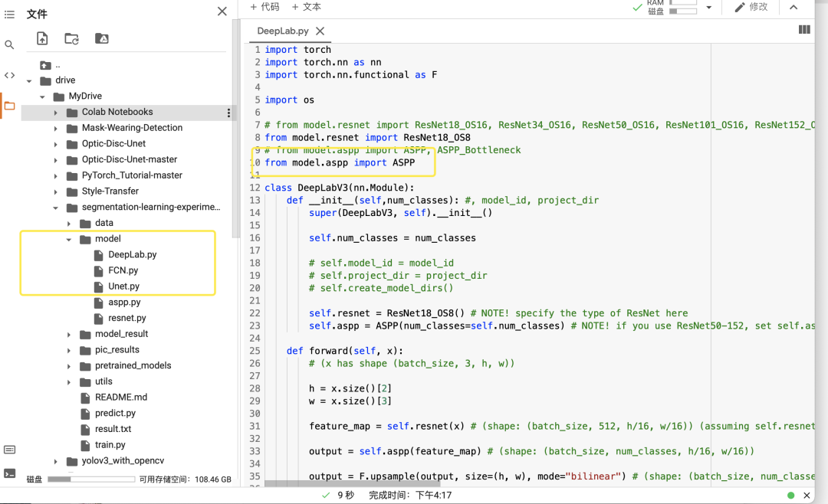
Task: Open the RAM and disk dropdown arrow
Action: tap(708, 8)
